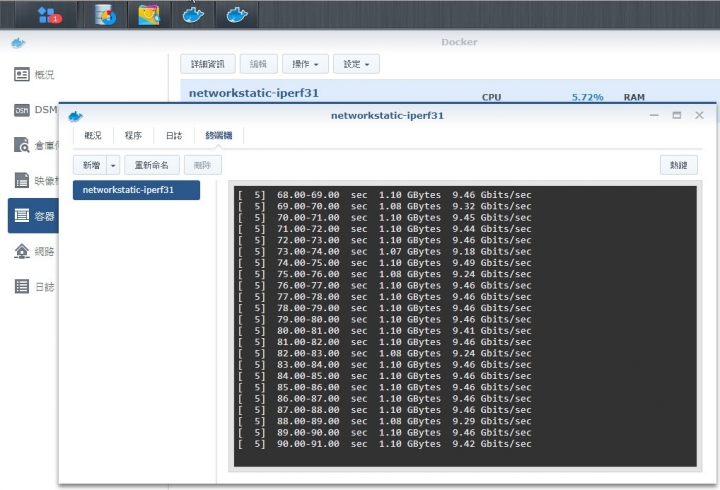Click the 68.00-69.00 sec terminal line
Image resolution: width=720 pixels, height=490 pixels.
tap(385, 195)
